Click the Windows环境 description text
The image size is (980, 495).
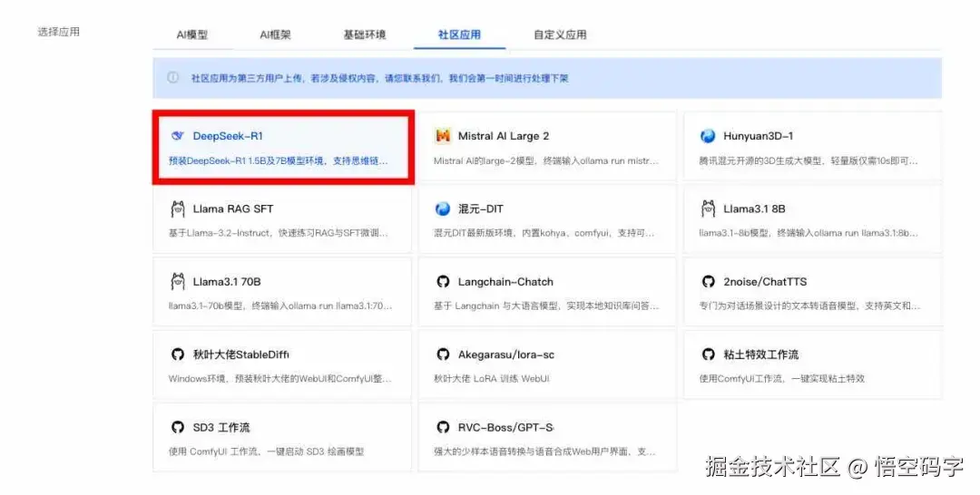[279, 378]
